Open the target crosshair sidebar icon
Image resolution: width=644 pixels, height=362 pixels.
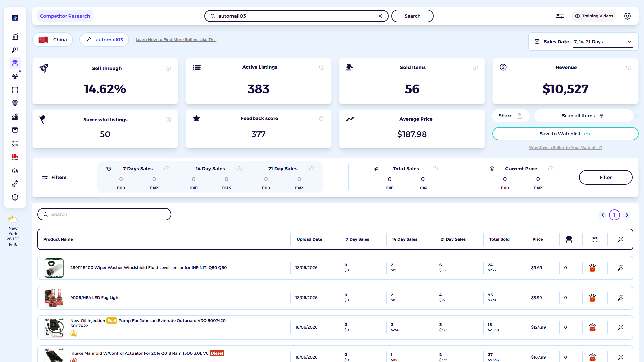[15, 76]
